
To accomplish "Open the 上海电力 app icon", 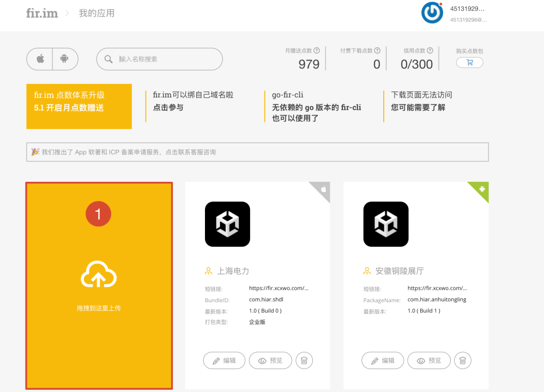I will click(228, 224).
